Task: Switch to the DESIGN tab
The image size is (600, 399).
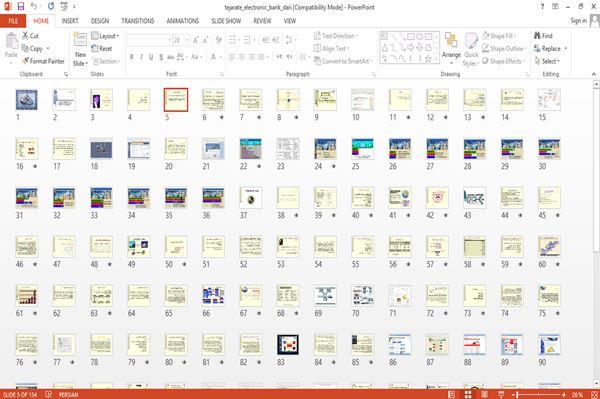Action: [100, 21]
